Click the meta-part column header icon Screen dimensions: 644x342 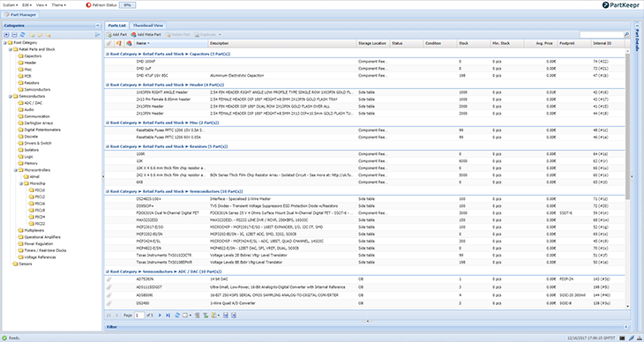tap(129, 43)
